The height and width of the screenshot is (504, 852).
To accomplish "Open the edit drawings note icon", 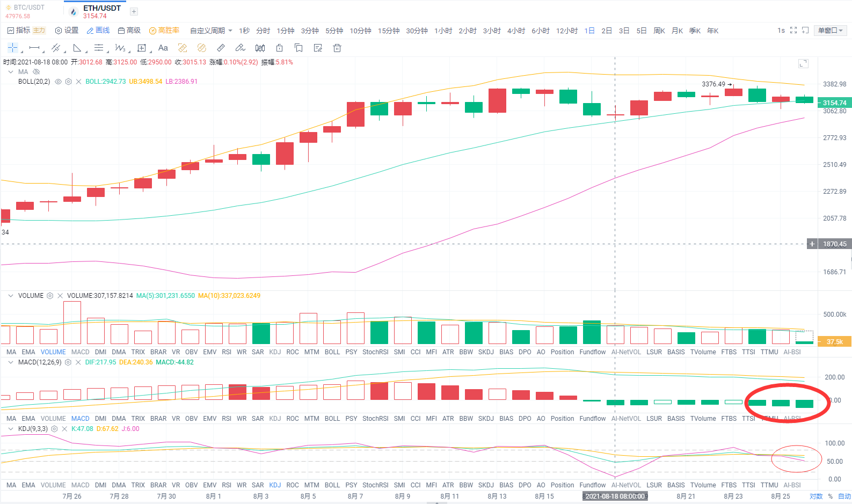I will (318, 48).
